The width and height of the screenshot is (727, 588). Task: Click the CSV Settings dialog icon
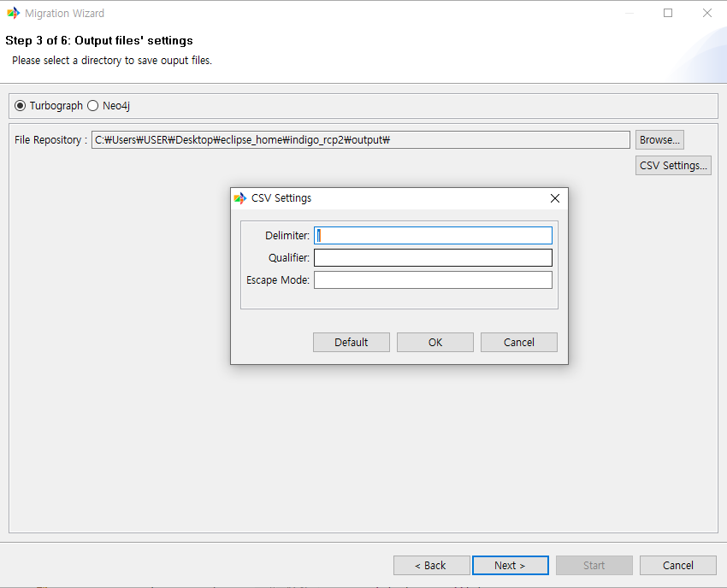pyautogui.click(x=239, y=197)
